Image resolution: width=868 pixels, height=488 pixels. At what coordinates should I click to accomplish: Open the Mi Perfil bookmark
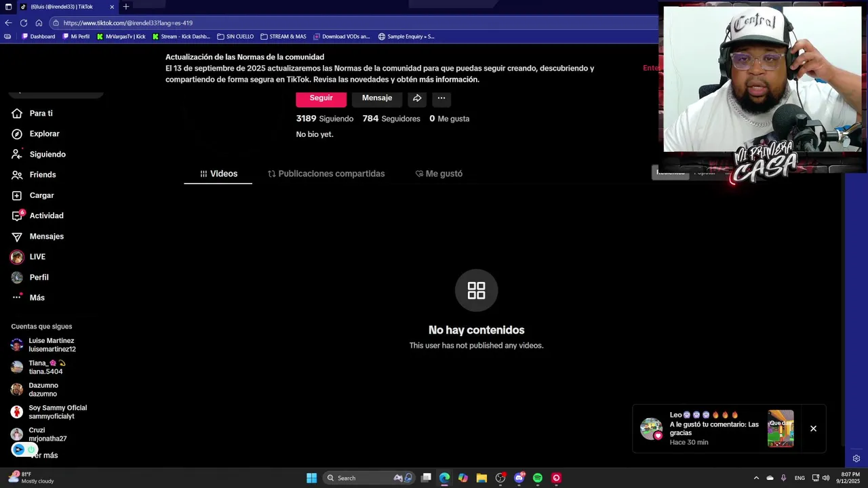pos(75,37)
